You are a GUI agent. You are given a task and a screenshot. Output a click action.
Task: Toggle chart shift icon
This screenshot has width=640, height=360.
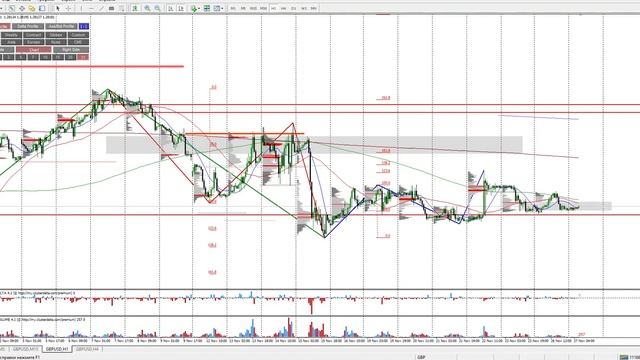(181, 8)
